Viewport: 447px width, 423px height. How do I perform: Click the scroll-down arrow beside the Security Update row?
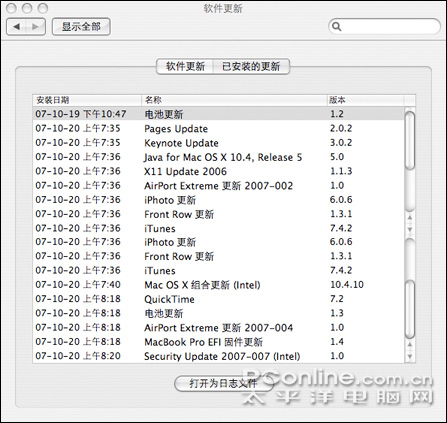tap(410, 357)
